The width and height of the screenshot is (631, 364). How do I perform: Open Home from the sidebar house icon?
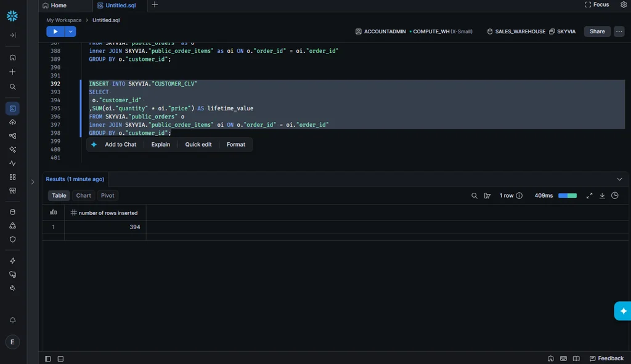click(12, 57)
